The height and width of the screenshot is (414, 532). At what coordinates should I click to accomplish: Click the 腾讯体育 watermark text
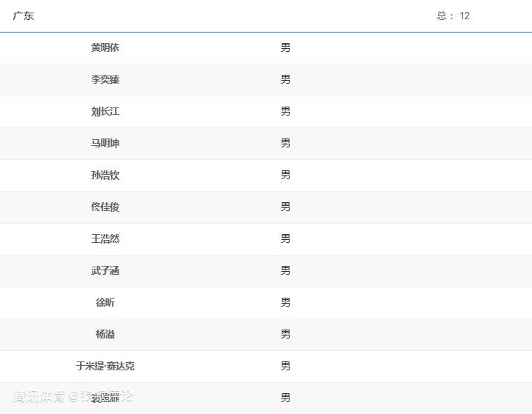[39, 397]
